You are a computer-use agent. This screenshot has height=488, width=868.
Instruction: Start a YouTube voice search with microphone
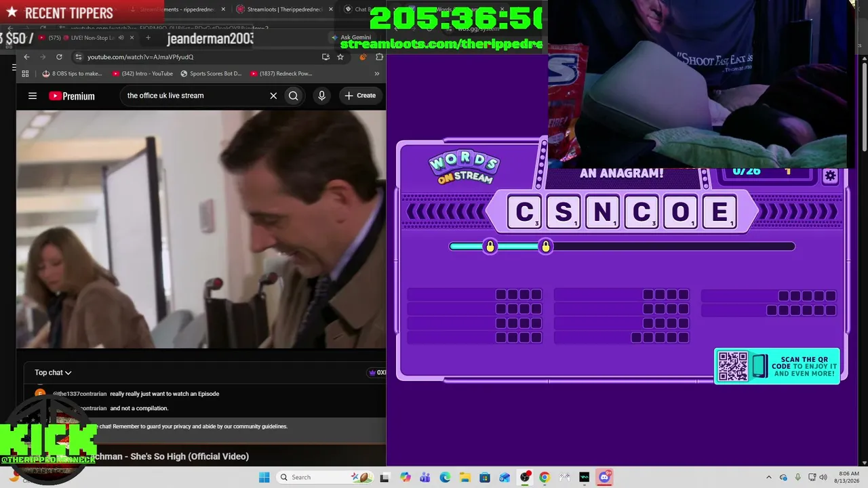[x=321, y=96]
